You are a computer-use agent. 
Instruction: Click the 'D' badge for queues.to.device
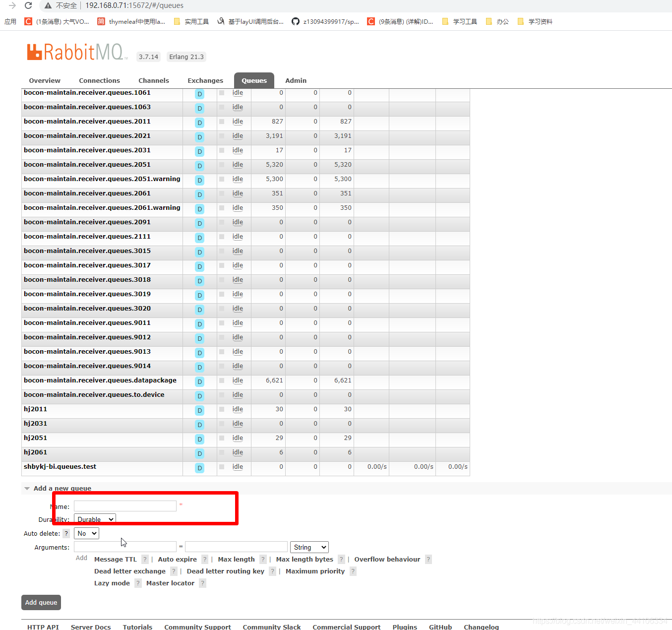coord(200,396)
